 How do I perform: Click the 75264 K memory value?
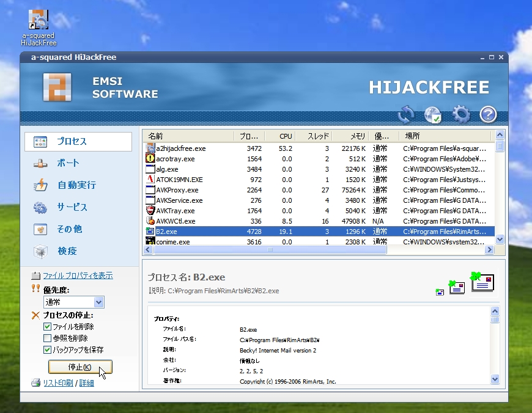353,190
